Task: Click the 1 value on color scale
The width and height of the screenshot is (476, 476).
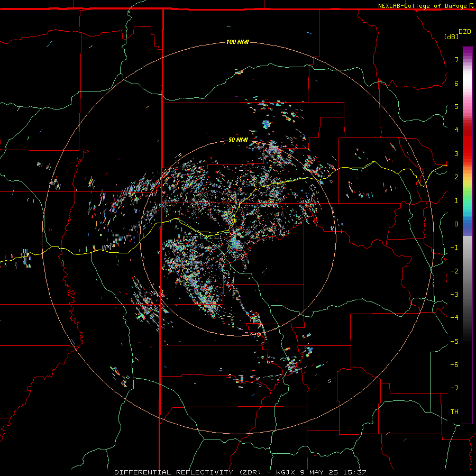Action: (x=456, y=200)
